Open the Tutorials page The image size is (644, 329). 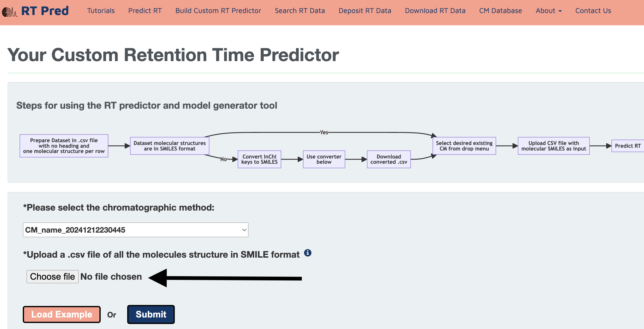point(101,11)
